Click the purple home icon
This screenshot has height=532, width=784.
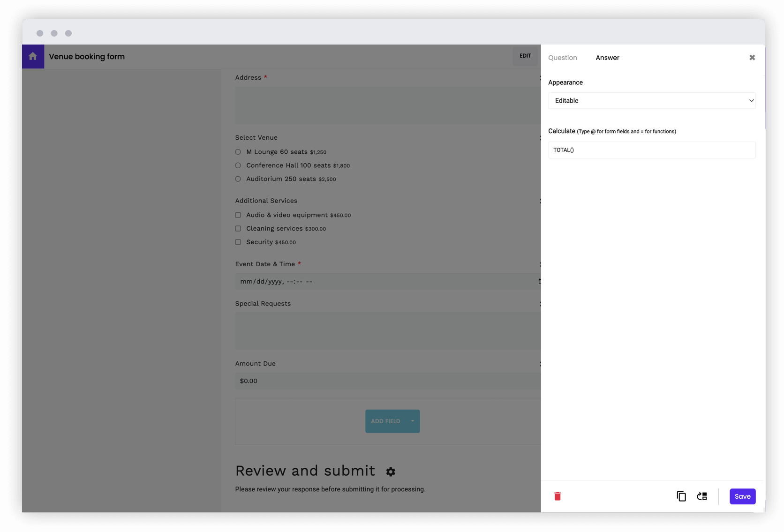click(x=33, y=57)
